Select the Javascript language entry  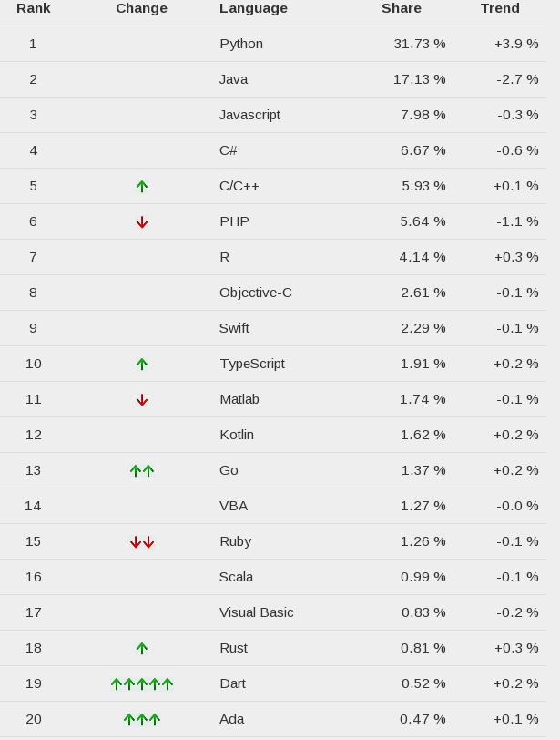point(249,115)
